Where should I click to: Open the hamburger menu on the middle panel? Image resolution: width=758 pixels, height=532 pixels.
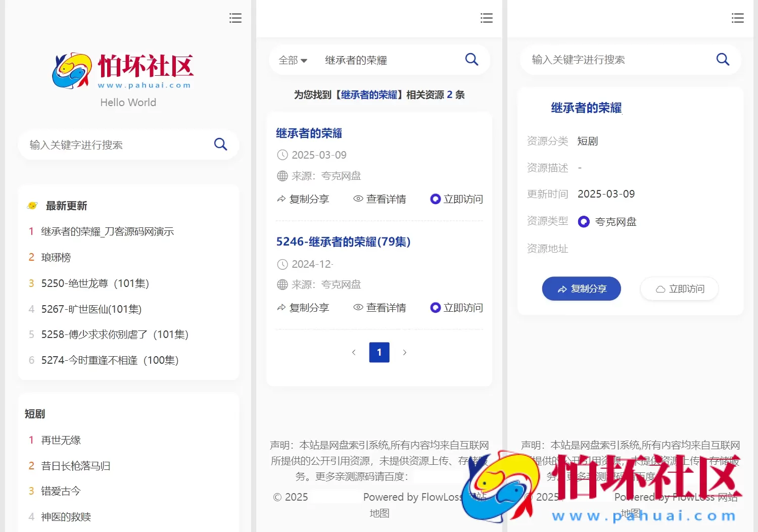point(486,18)
